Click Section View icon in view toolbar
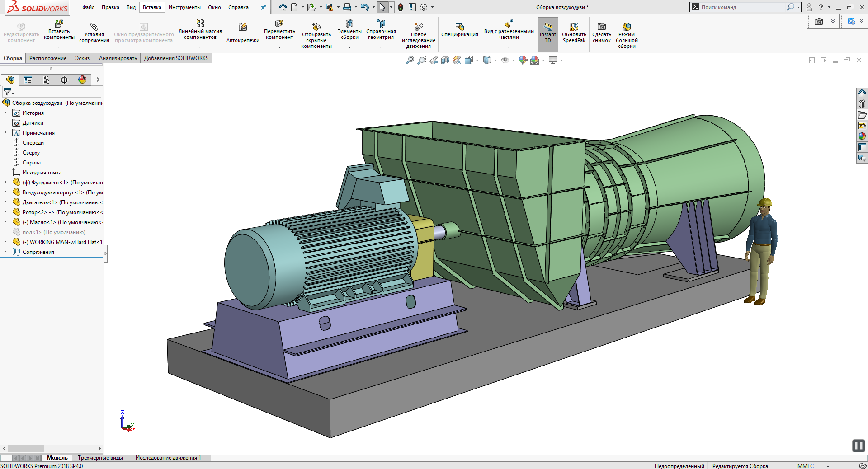Image resolution: width=868 pixels, height=469 pixels. (445, 60)
